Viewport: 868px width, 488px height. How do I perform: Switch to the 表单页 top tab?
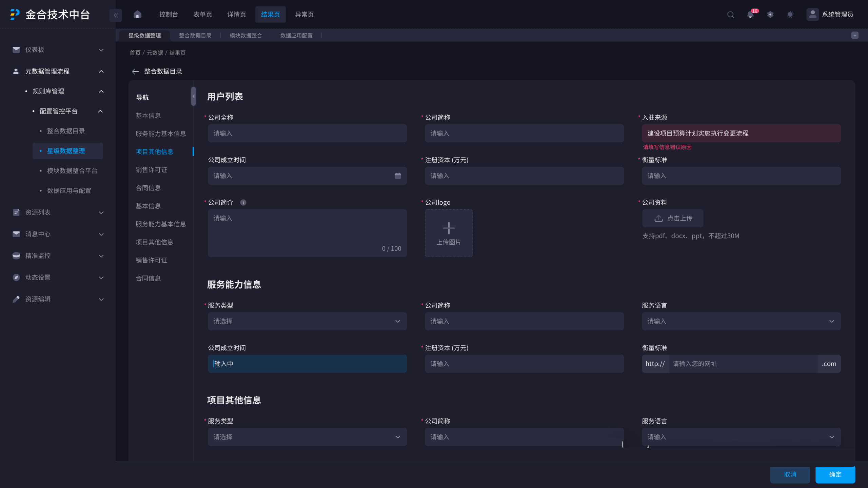(202, 15)
